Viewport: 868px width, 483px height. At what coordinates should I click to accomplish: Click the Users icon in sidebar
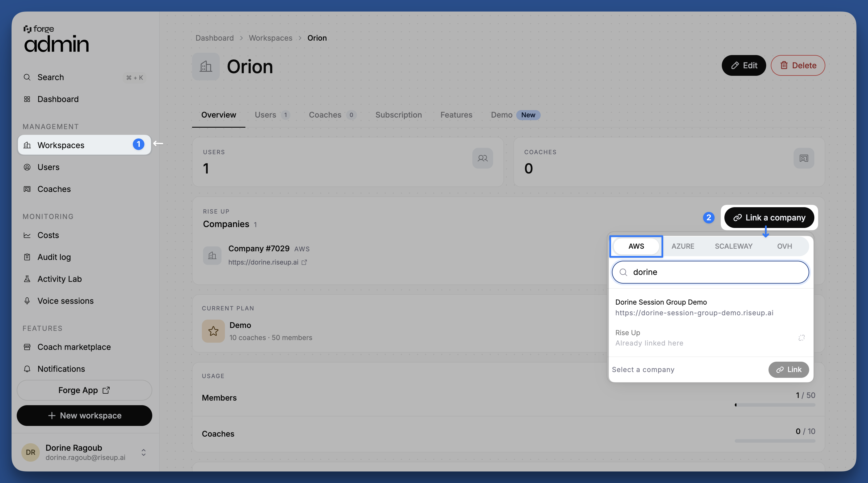click(27, 167)
